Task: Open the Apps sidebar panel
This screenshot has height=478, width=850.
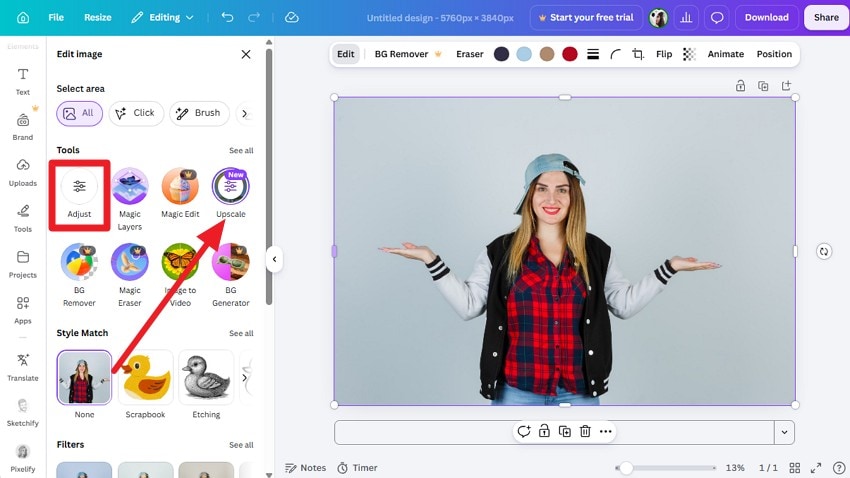Action: click(x=23, y=310)
